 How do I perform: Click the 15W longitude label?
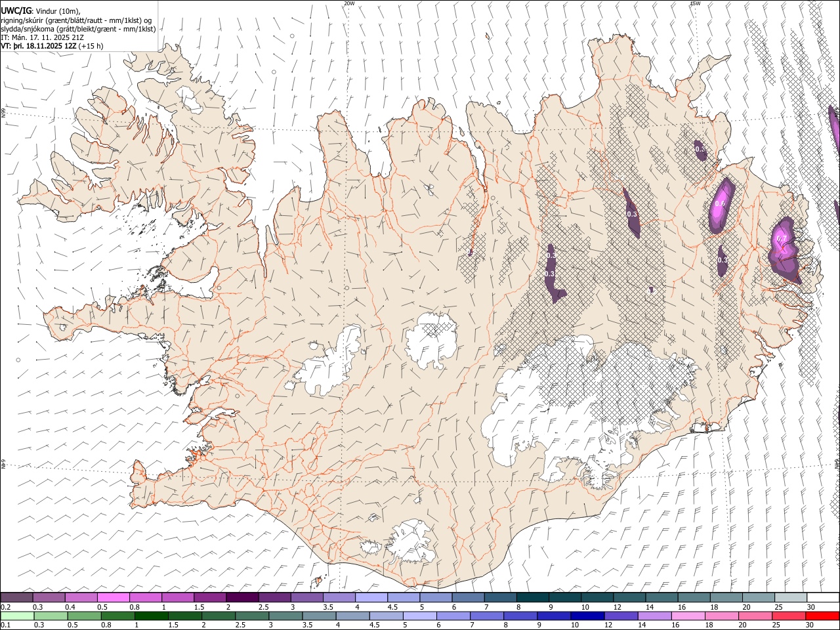tap(695, 3)
